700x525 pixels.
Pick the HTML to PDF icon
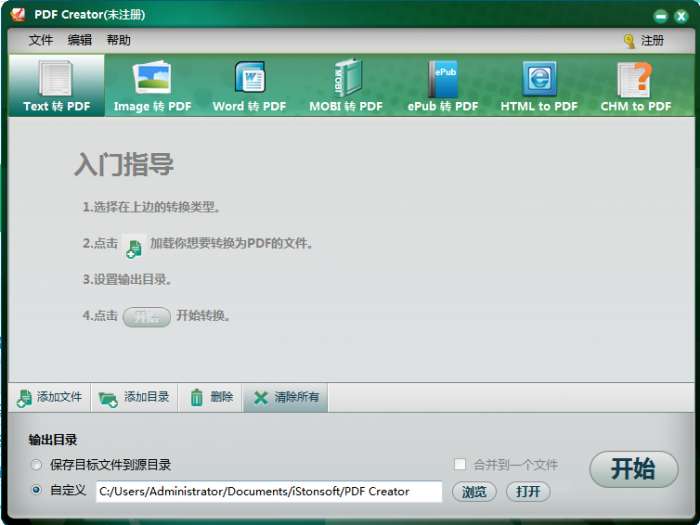539,78
